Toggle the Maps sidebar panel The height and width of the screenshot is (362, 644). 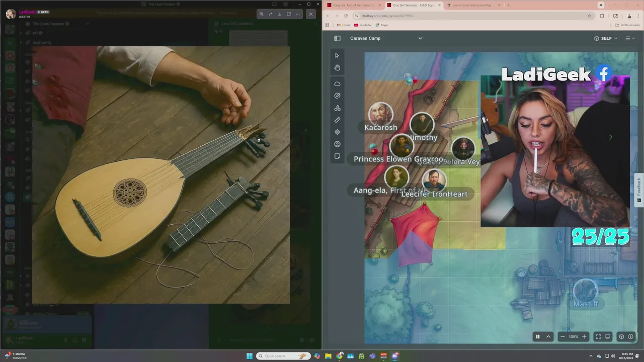click(337, 38)
